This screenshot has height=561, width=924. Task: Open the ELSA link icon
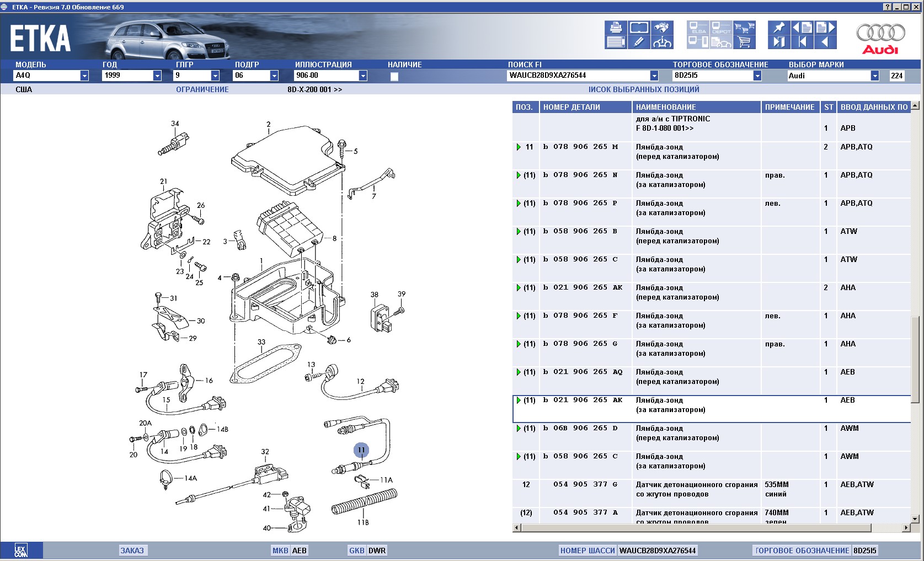point(698,28)
